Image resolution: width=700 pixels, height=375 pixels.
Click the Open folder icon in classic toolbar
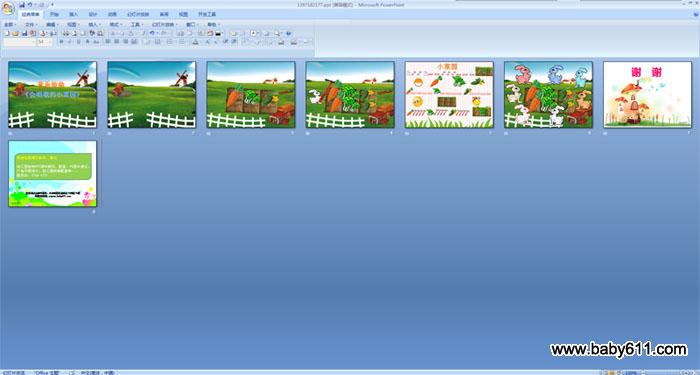pos(15,33)
